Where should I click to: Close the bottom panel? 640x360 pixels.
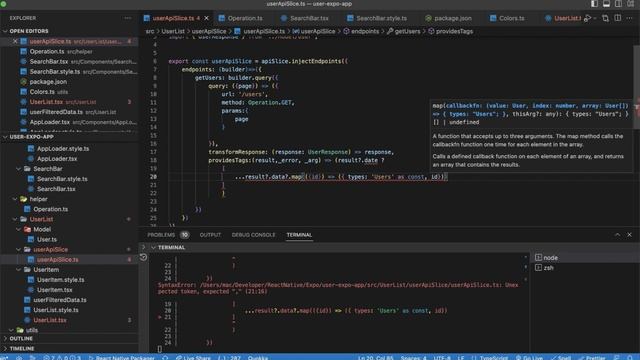[x=629, y=235]
